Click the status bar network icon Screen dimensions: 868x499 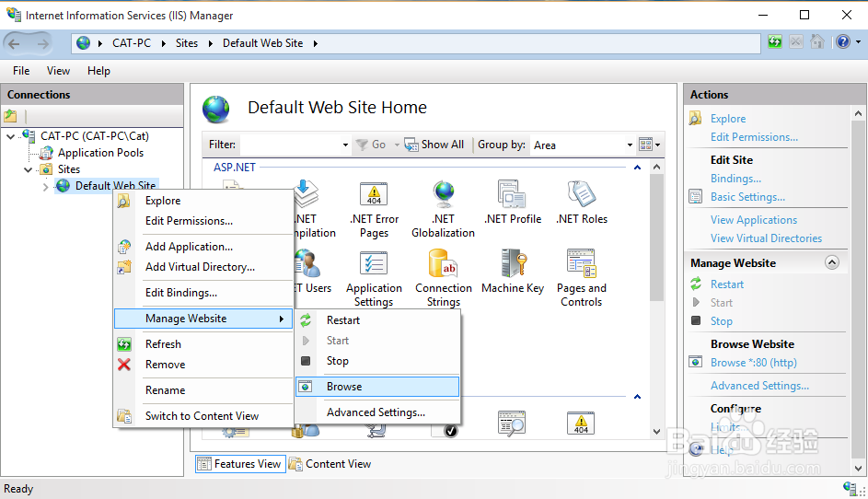tap(851, 488)
